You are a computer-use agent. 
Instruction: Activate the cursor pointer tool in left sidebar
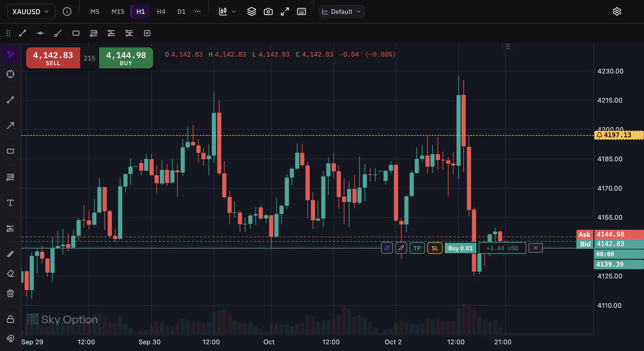pos(10,54)
